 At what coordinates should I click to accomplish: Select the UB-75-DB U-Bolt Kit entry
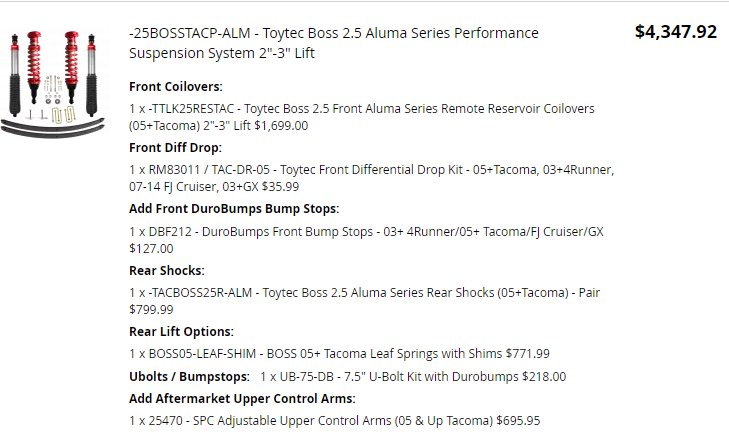click(x=413, y=376)
